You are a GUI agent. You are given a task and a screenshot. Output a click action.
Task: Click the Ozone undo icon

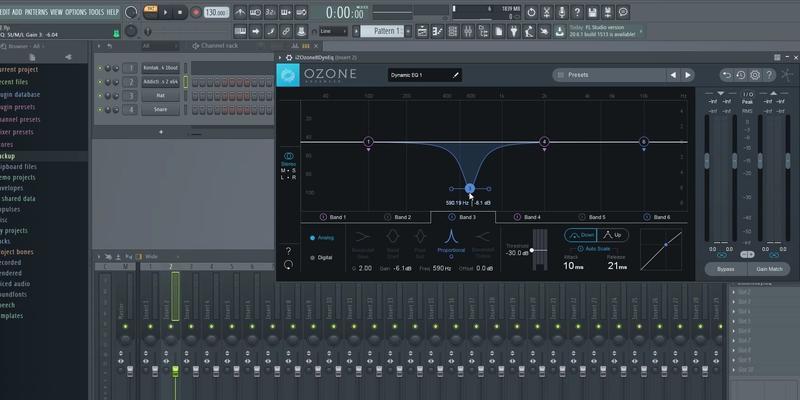coord(726,76)
